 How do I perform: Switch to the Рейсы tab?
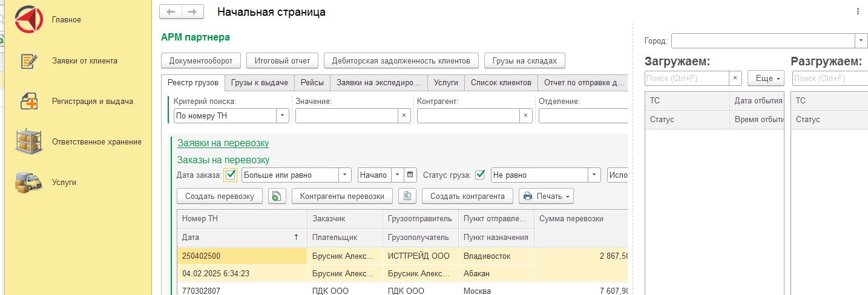(312, 83)
